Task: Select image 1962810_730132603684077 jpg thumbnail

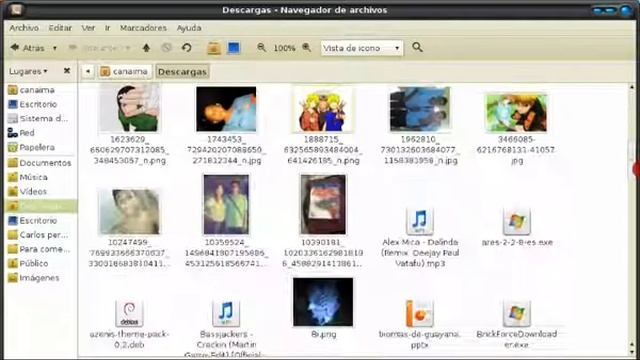Action: [420, 109]
